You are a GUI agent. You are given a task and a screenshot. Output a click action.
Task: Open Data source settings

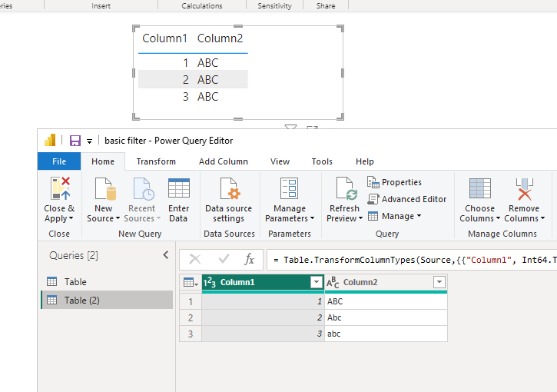click(228, 200)
